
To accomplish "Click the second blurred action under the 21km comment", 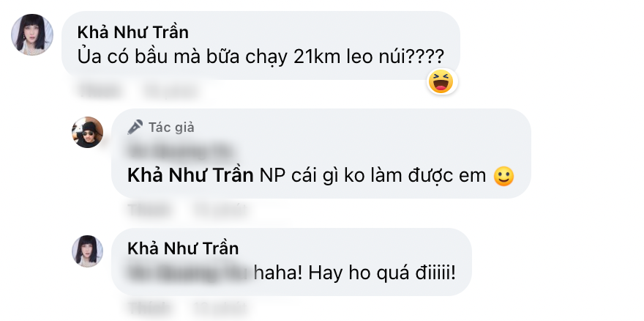I will pos(170,91).
